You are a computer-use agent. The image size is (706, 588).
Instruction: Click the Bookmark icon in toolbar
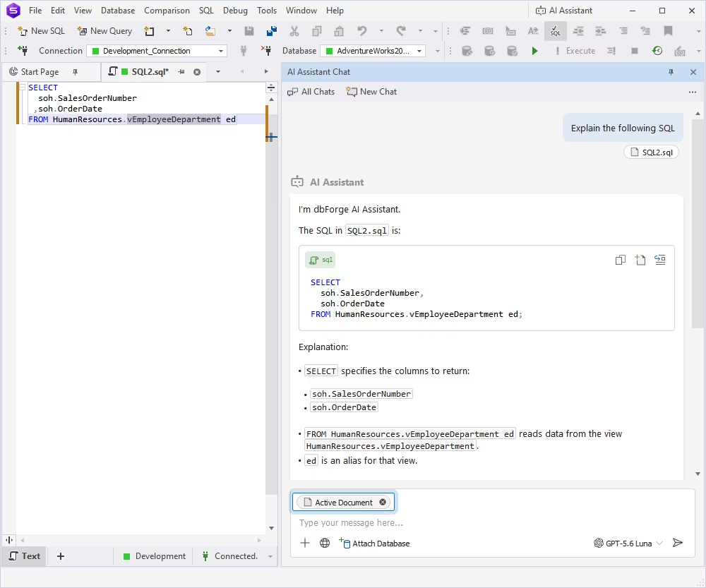pos(668,31)
